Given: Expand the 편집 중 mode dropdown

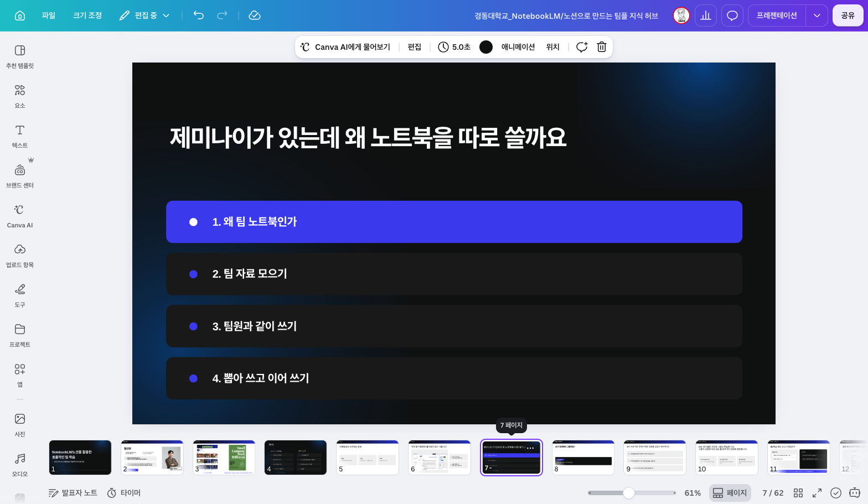Looking at the screenshot, I should [x=144, y=15].
